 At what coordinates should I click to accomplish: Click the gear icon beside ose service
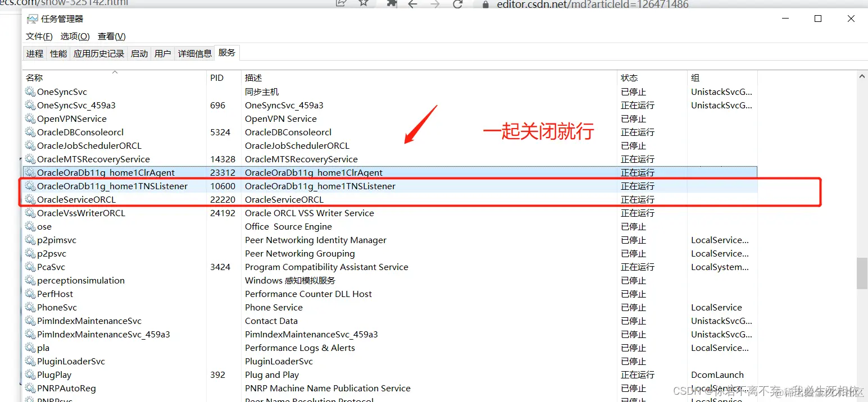coord(30,226)
